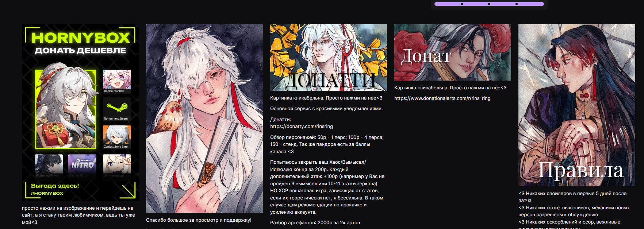The width and height of the screenshot is (644, 229).
Task: Select the Пополнить Steam icon
Action: tap(117, 109)
